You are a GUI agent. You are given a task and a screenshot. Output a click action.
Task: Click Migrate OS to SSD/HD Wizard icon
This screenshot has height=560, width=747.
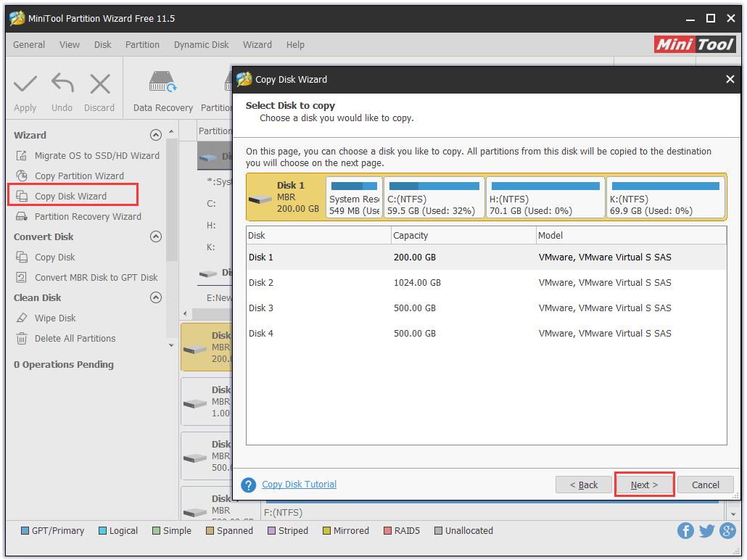[x=22, y=156]
